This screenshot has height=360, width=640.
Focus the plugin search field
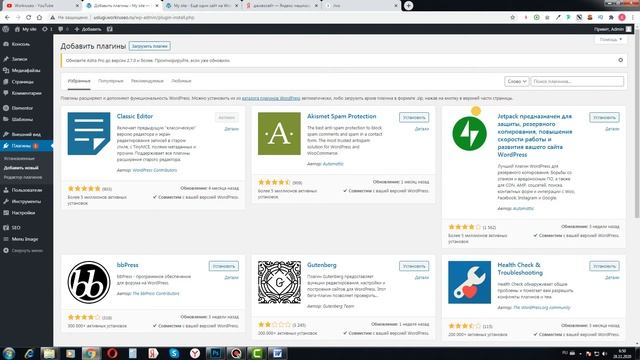coord(577,81)
